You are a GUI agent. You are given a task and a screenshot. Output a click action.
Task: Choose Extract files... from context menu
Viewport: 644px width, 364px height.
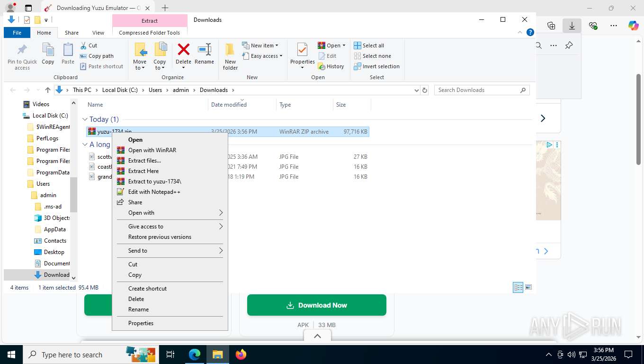[170, 161]
